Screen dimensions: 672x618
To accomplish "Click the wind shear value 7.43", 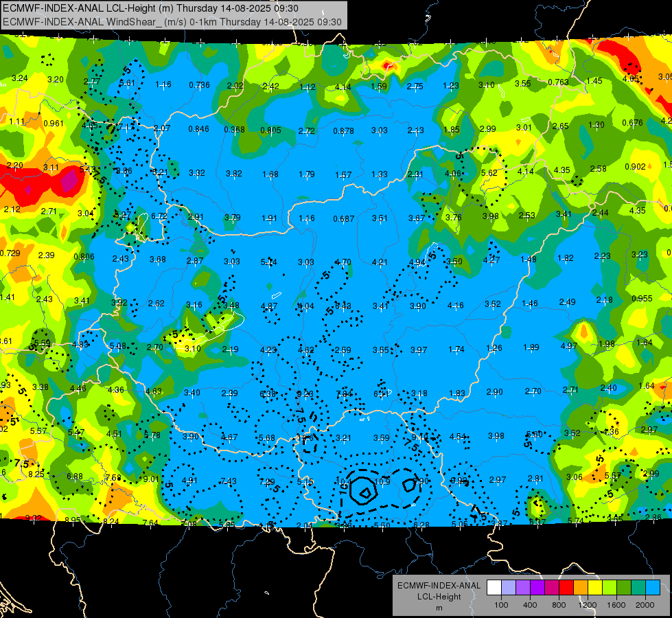I will 229,481.
